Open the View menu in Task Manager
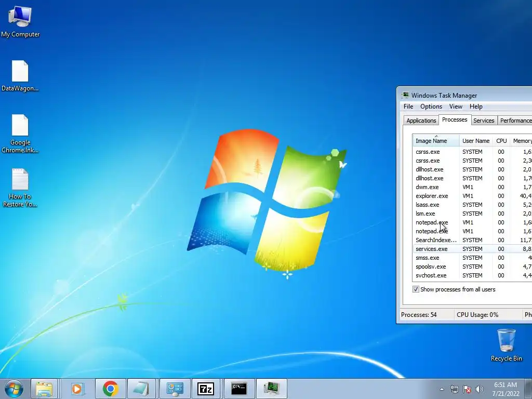532x399 pixels. 456,107
